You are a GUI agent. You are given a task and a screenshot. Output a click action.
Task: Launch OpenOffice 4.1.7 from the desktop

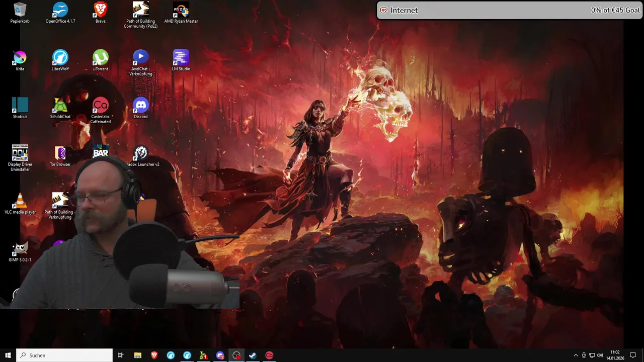point(60,13)
